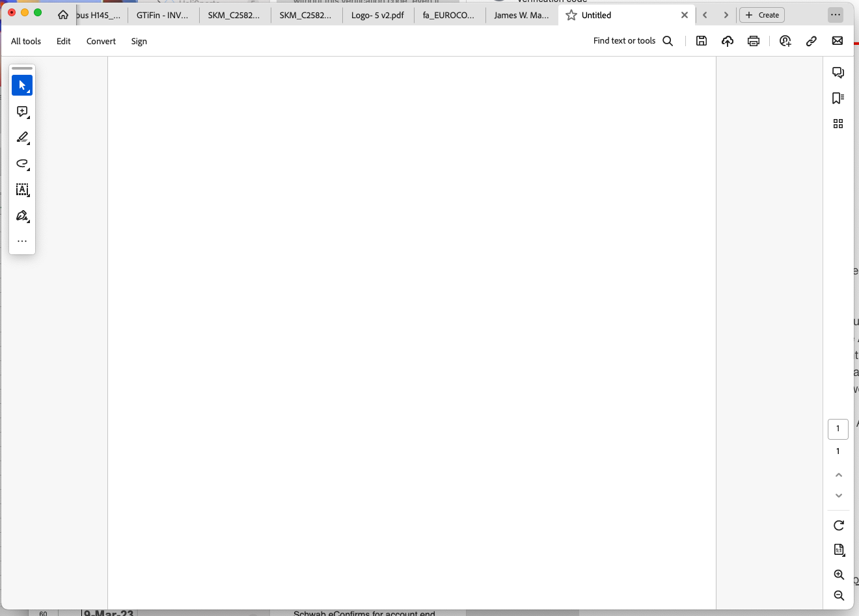Activate the selection arrow tool
The image size is (859, 616).
coord(22,85)
